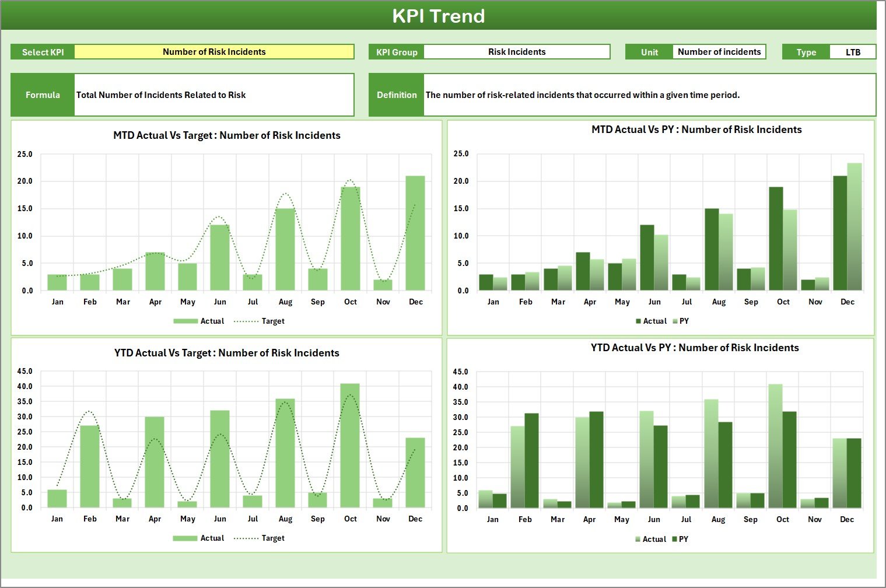886x588 pixels.
Task: Click the Select KPI label cell
Action: pyautogui.click(x=43, y=52)
